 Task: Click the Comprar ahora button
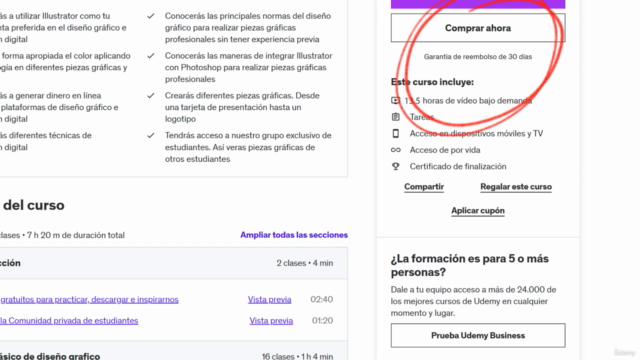coord(478,28)
